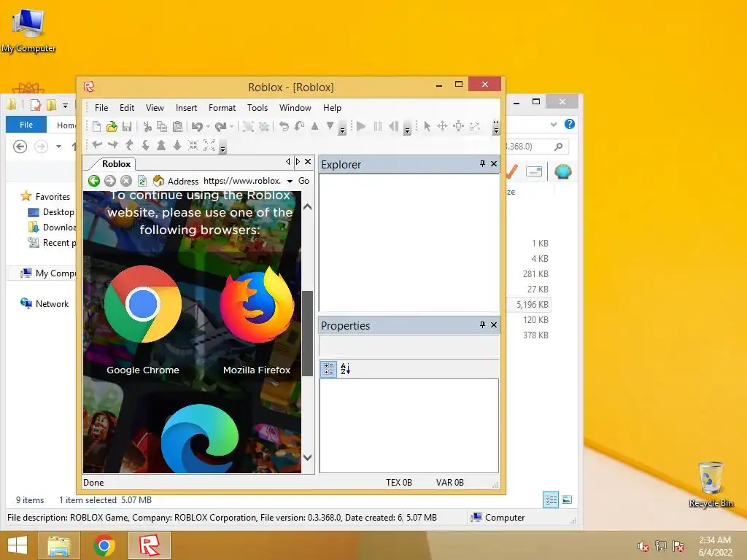Viewport: 747px width, 560px height.
Task: Open the Insert menu
Action: (186, 108)
